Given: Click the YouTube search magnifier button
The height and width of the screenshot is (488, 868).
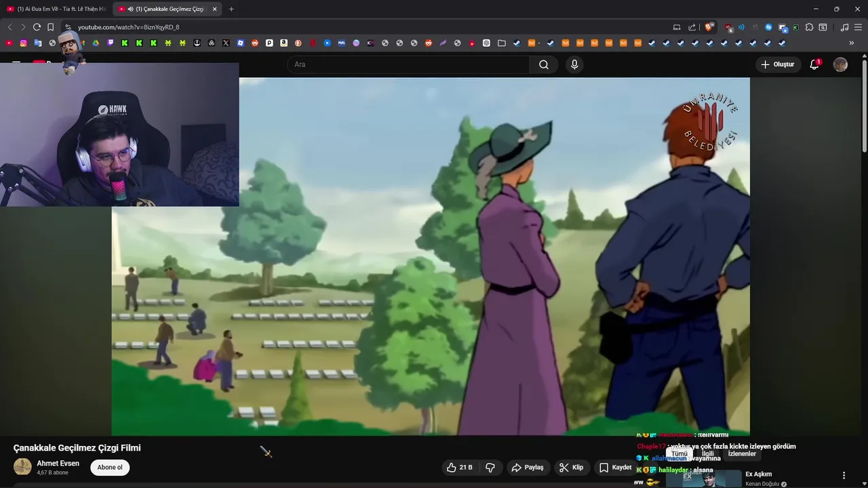Looking at the screenshot, I should (x=544, y=64).
